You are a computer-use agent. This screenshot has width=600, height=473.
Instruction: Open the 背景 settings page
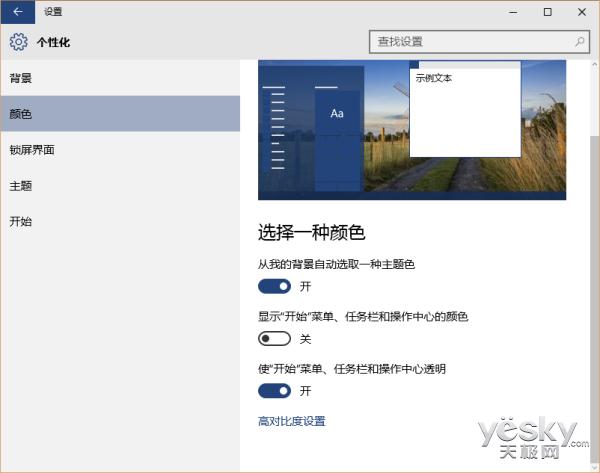click(21, 78)
